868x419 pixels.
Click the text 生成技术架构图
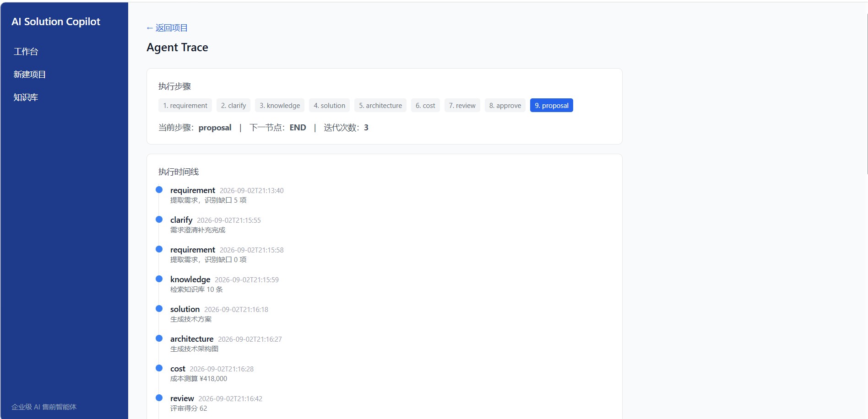tap(195, 349)
